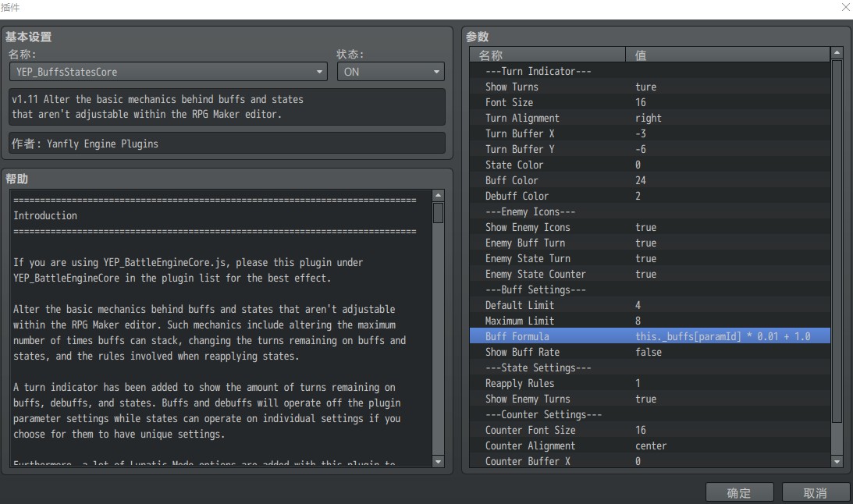Click the help text scroll up arrow
853x504 pixels.
[x=439, y=195]
